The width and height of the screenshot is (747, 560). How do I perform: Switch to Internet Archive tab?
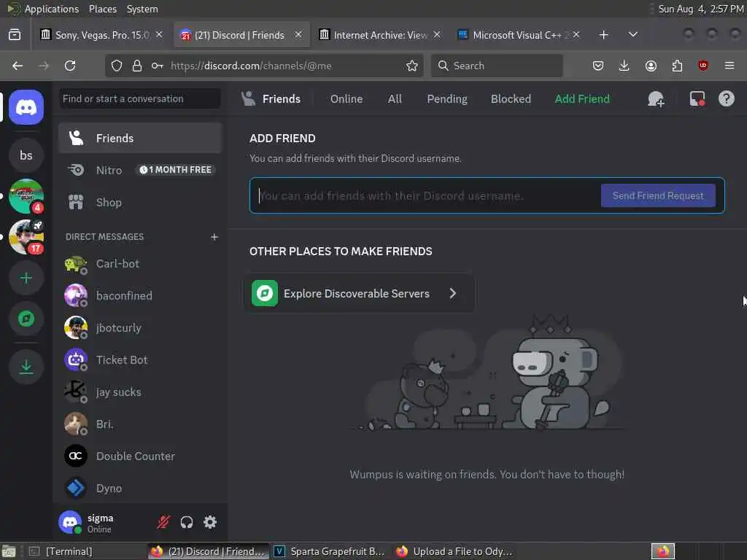[379, 35]
